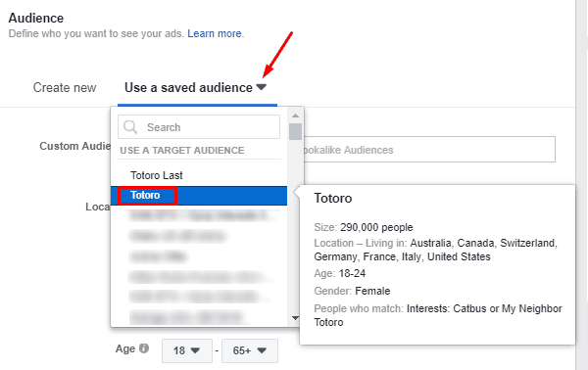Screen dimensions: 588x370
Task: Click the Custom Audiences label
Action: [x=75, y=146]
